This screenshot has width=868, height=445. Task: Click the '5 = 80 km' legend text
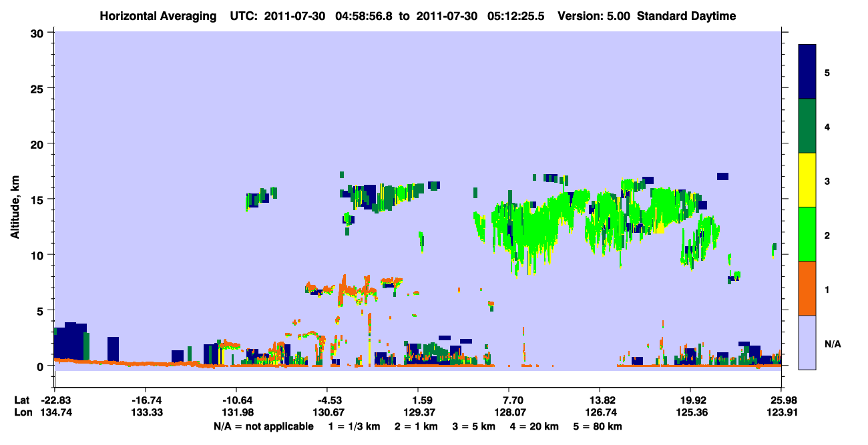pos(598,426)
